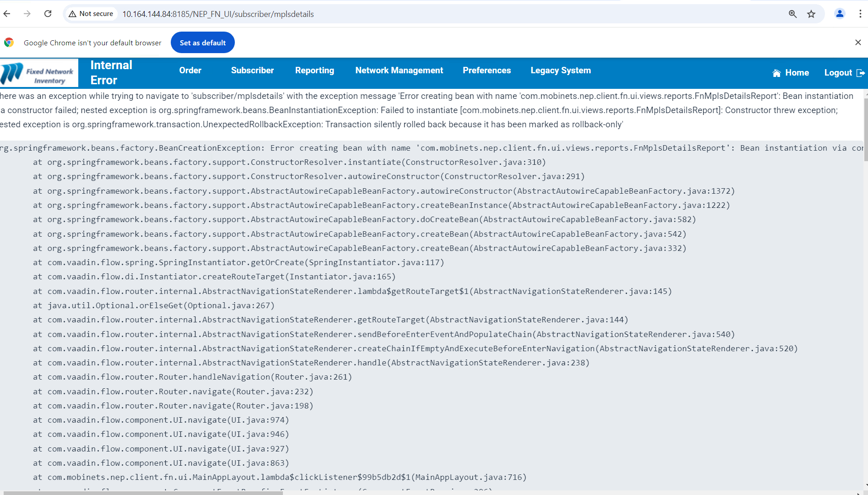Open the Subscriber menu
868x495 pixels.
(252, 71)
